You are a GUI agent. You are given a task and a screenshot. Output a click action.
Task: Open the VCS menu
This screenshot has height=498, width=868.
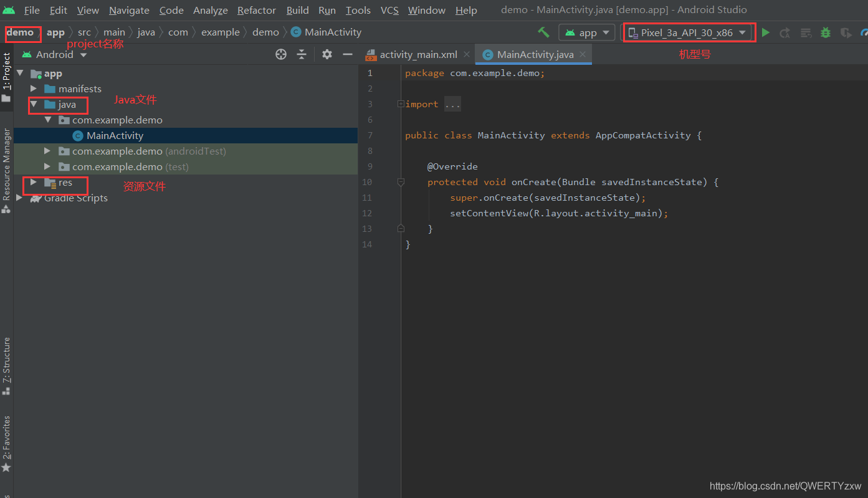390,10
